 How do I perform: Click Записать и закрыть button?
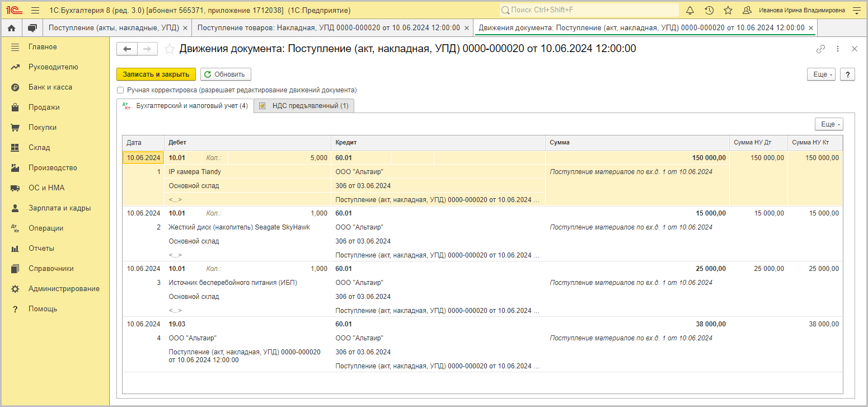click(156, 74)
